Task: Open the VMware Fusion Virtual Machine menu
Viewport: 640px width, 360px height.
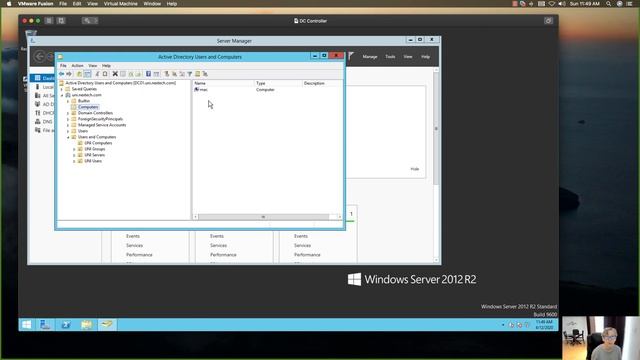Action: coord(120,4)
